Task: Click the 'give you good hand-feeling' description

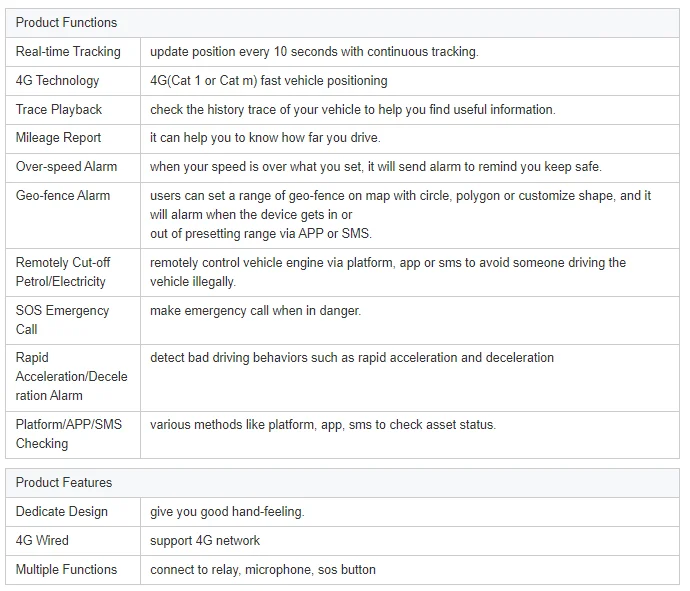Action: click(227, 512)
